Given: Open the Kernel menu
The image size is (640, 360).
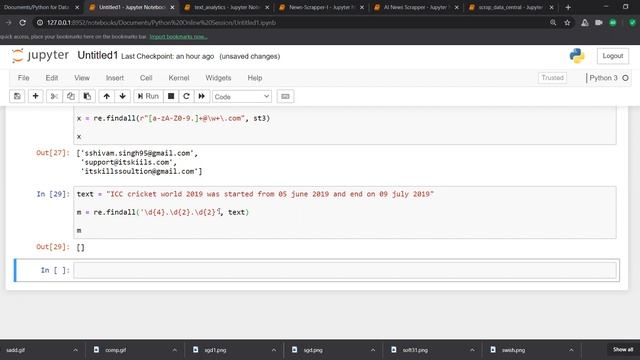Looking at the screenshot, I should click(x=179, y=78).
